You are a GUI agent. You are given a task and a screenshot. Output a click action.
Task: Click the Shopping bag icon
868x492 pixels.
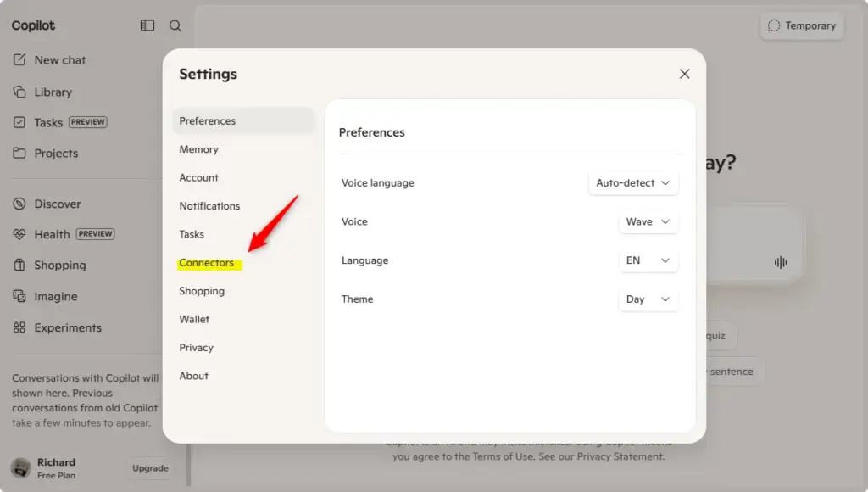click(x=19, y=265)
